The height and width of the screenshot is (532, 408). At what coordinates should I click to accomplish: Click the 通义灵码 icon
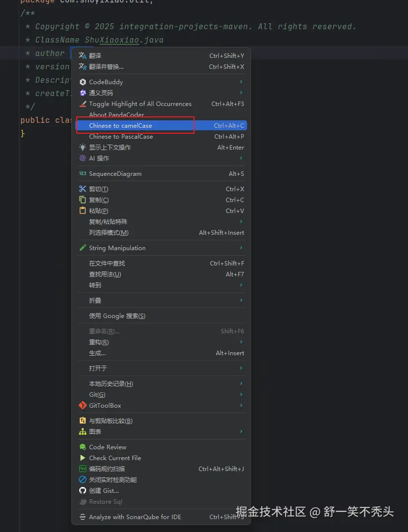(x=83, y=93)
